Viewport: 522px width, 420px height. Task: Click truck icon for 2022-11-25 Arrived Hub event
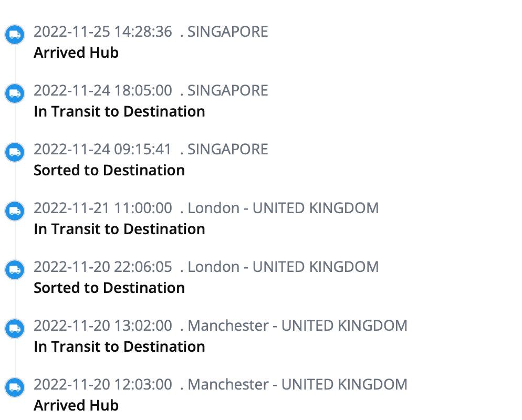15,34
